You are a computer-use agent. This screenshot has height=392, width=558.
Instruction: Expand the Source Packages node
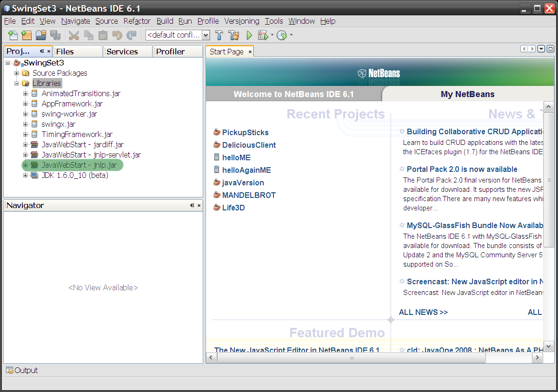[17, 73]
